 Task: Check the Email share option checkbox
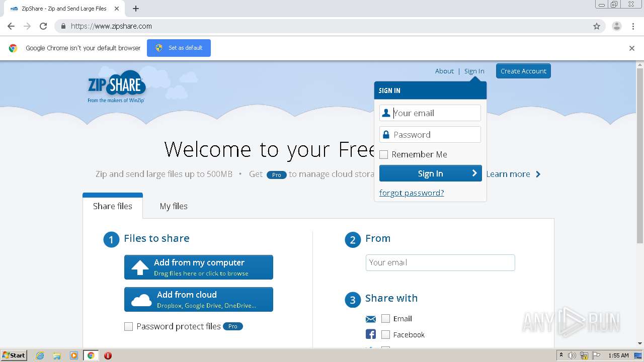(386, 319)
